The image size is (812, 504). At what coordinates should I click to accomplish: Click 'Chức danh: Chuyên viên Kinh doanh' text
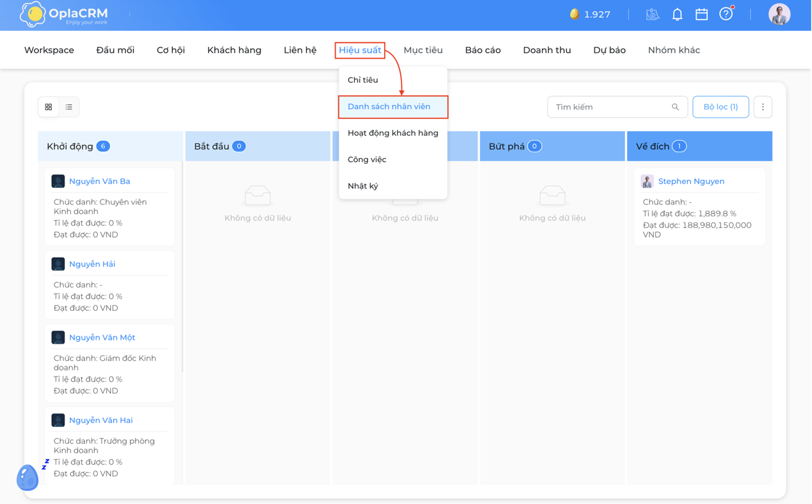100,206
